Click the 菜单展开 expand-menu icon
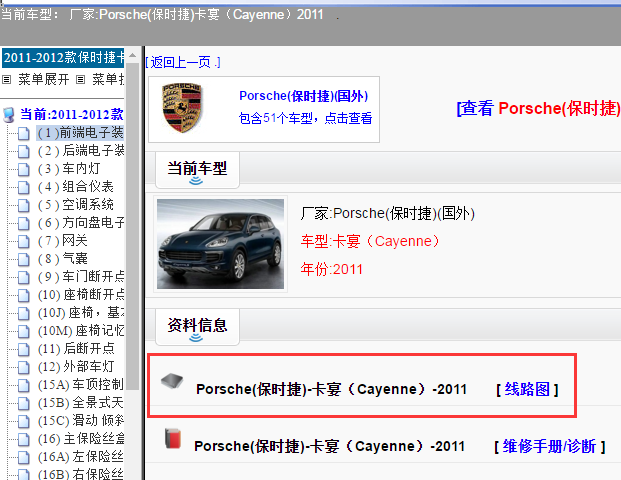The width and height of the screenshot is (621, 480). (x=6, y=80)
